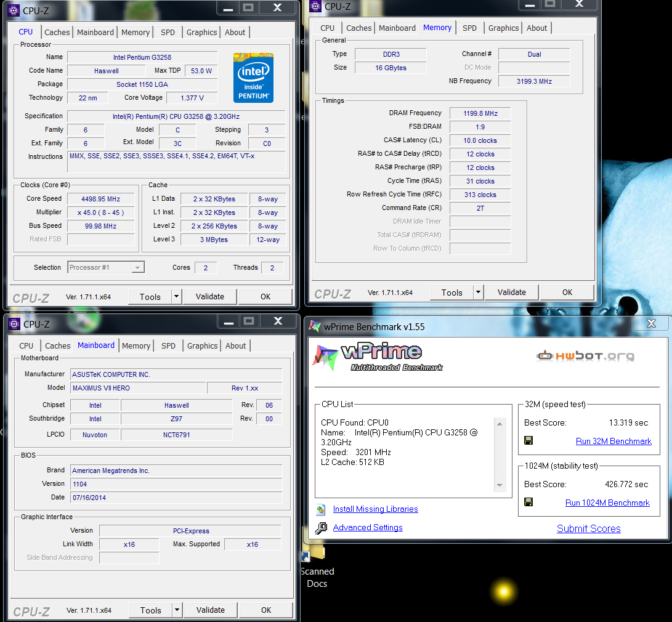
Task: Click the CPU-Z title icon in Mainboard window
Action: click(14, 324)
